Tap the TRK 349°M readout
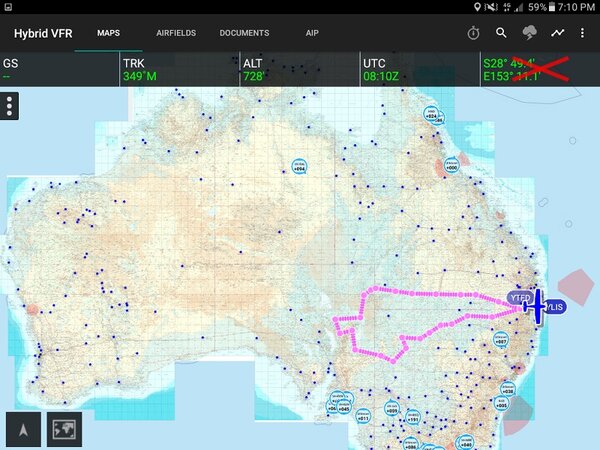 click(x=180, y=69)
